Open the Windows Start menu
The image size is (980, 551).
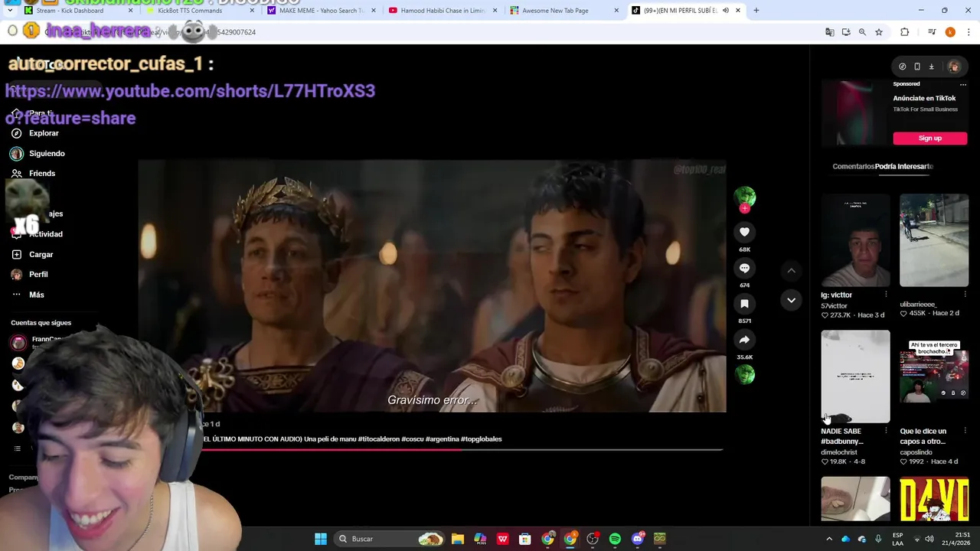321,539
